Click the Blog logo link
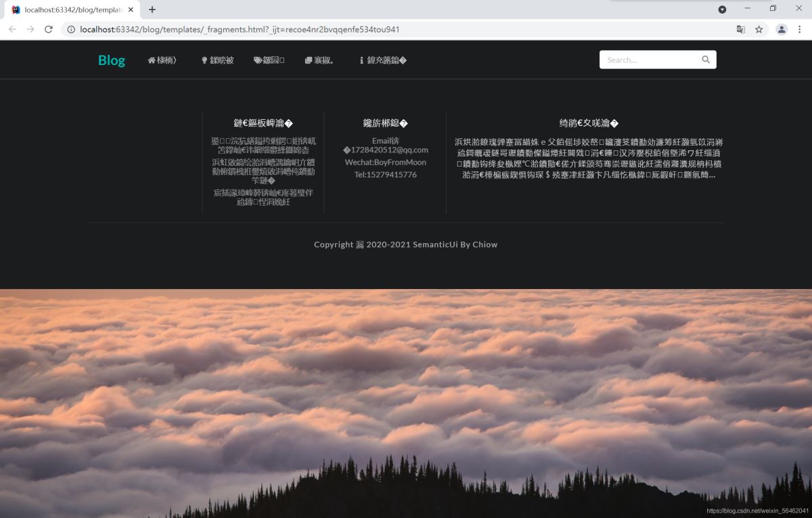 111,60
